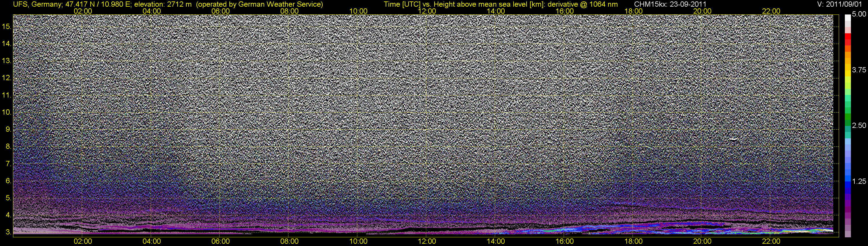The width and height of the screenshot is (868, 246).
Task: Click the height axis label '14.'
Action: pyautogui.click(x=7, y=43)
